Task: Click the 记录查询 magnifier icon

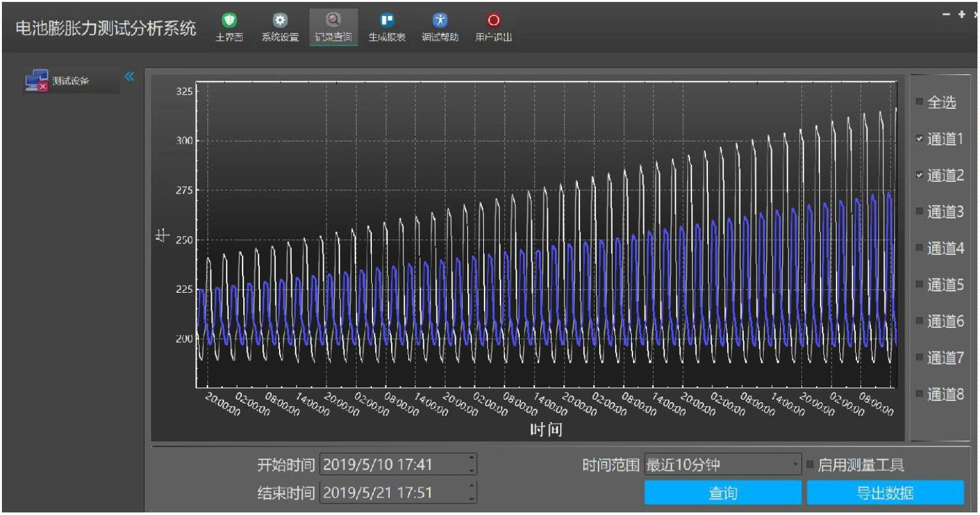Action: [x=333, y=20]
